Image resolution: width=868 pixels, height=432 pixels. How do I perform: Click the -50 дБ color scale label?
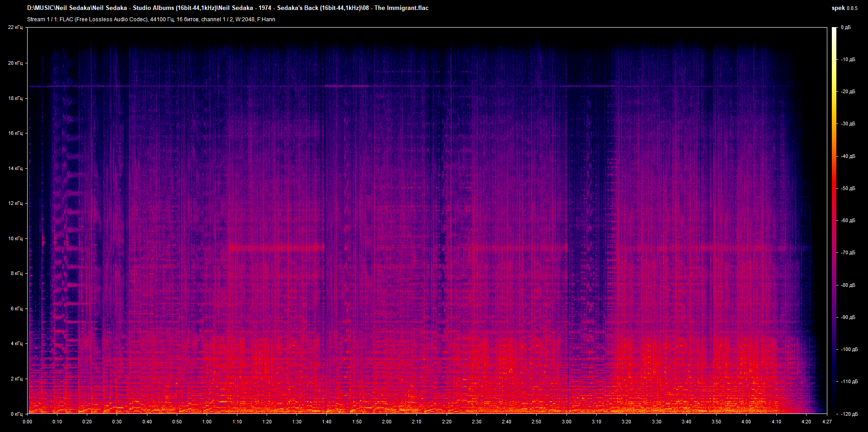847,188
